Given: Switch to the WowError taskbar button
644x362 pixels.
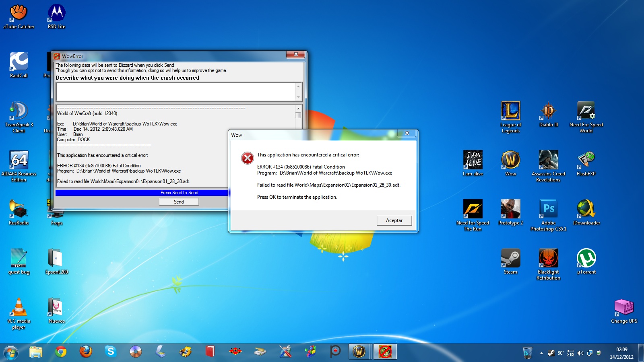Looking at the screenshot, I should 385,352.
